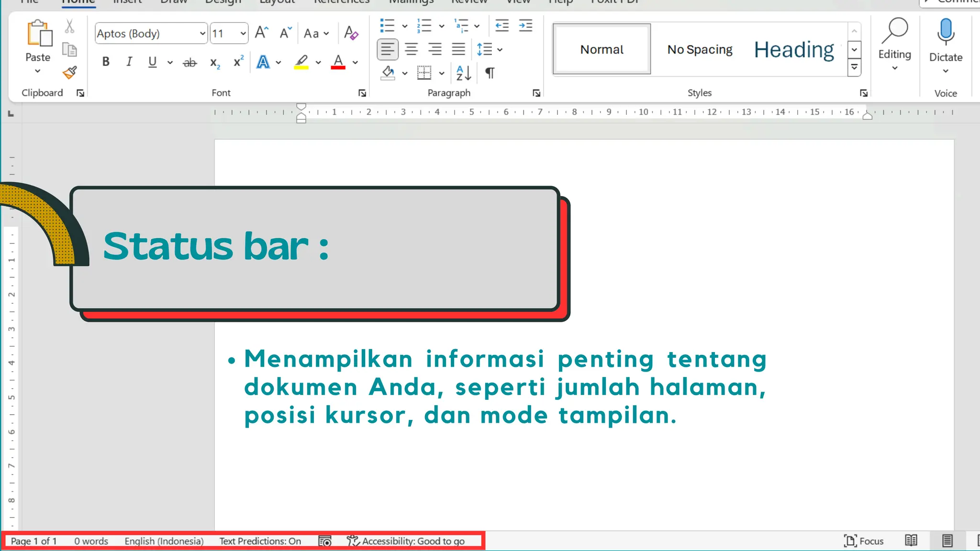This screenshot has height=551, width=980.
Task: Toggle Underline formatting
Action: pos(152,62)
